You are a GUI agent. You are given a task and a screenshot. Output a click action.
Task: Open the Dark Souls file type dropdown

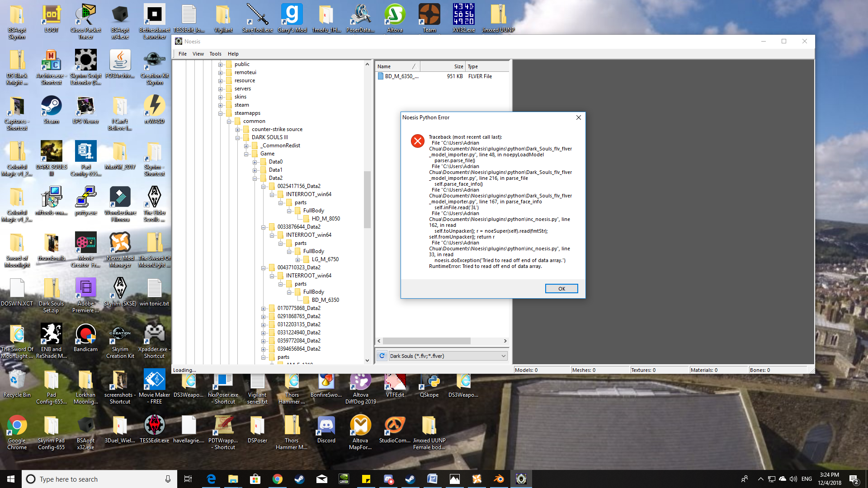(503, 356)
